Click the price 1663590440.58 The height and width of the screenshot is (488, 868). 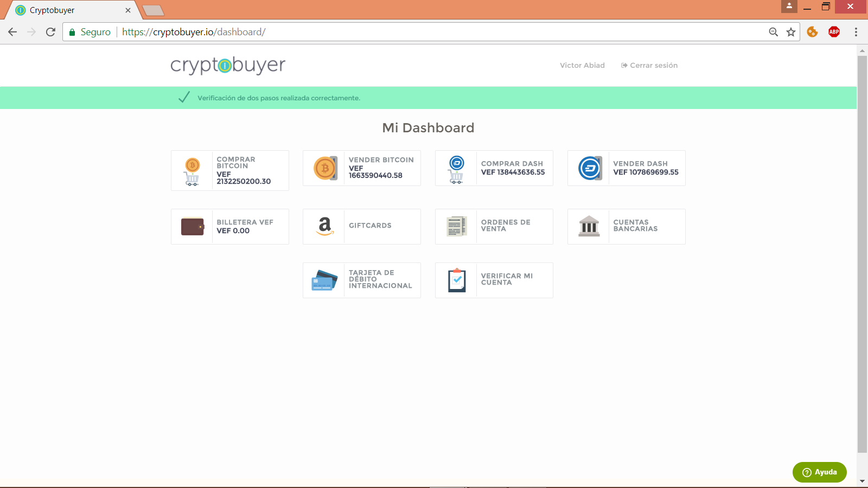click(375, 176)
